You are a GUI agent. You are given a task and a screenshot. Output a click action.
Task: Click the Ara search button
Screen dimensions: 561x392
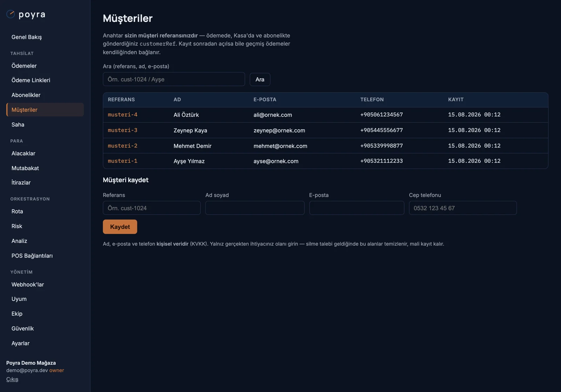(x=260, y=79)
